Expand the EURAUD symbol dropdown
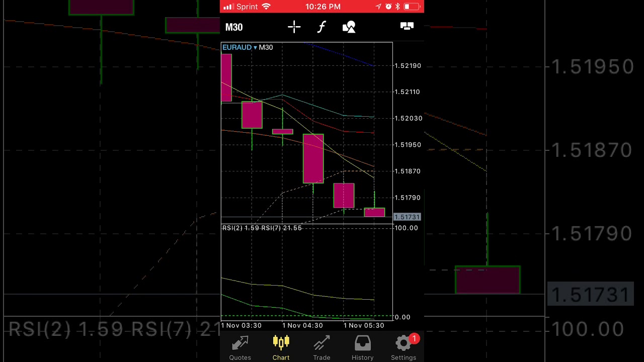644x362 pixels. coord(239,47)
